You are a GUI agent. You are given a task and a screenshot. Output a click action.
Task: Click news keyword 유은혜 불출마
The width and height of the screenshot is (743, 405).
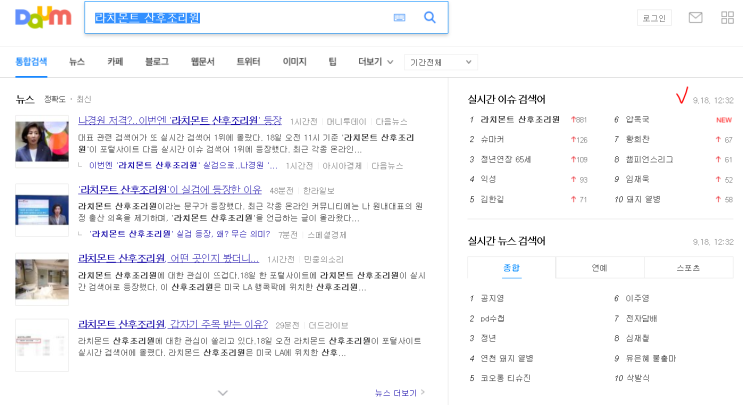coord(651,358)
